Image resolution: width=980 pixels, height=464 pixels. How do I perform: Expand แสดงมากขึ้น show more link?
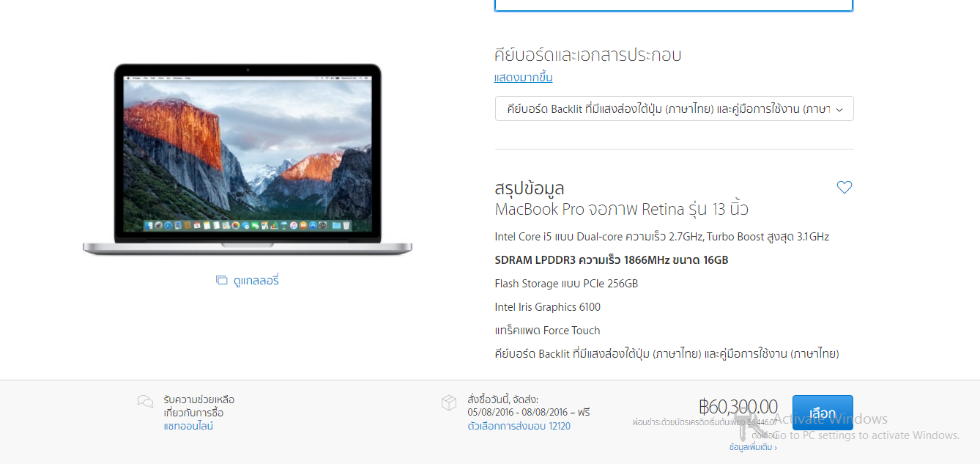(523, 78)
